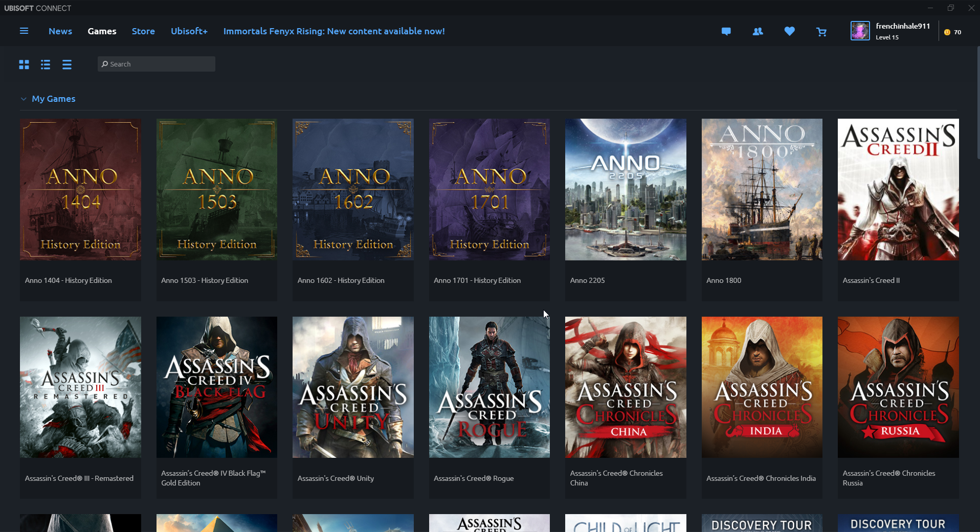Open Assassin's Creed Chronicles China cover
Screen dimensions: 980x532
tap(626, 387)
